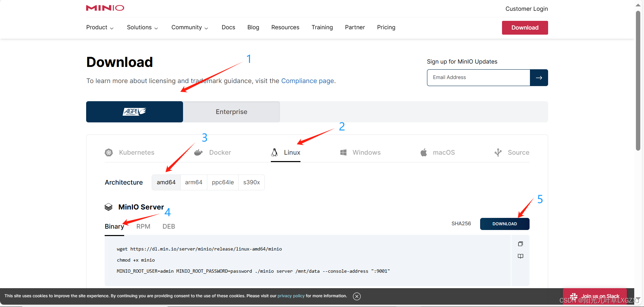Open the Partner page
This screenshot has height=307, width=644.
point(355,28)
